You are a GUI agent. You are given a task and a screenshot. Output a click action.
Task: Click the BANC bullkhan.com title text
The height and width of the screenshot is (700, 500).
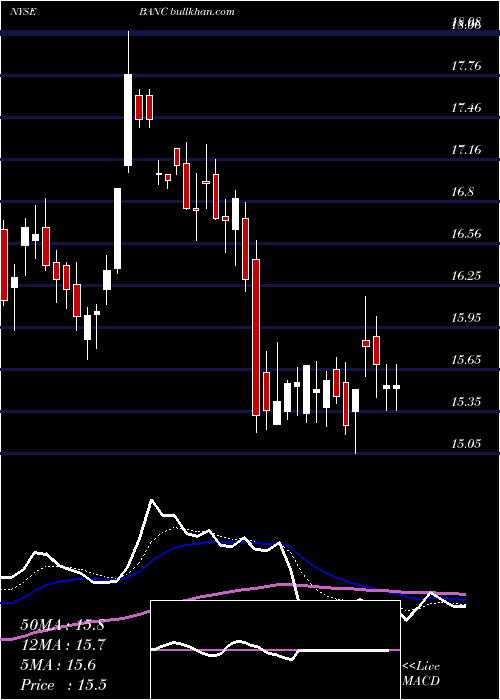click(x=187, y=12)
